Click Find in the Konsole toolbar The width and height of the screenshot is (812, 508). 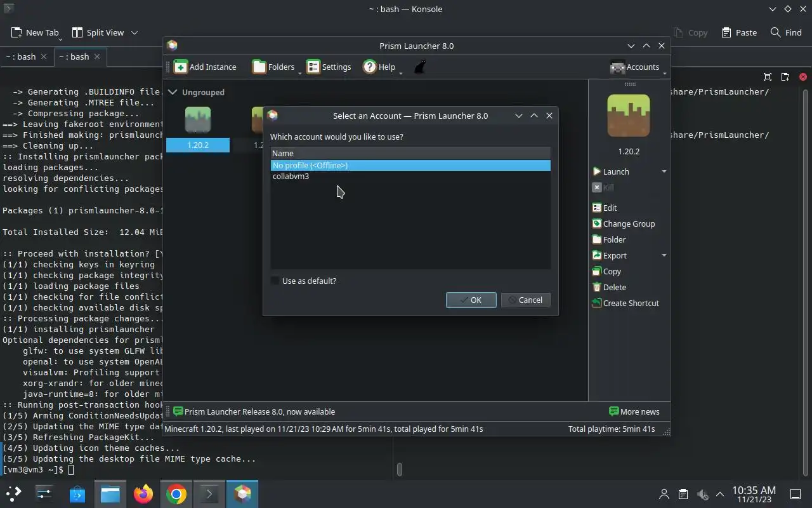click(x=786, y=32)
